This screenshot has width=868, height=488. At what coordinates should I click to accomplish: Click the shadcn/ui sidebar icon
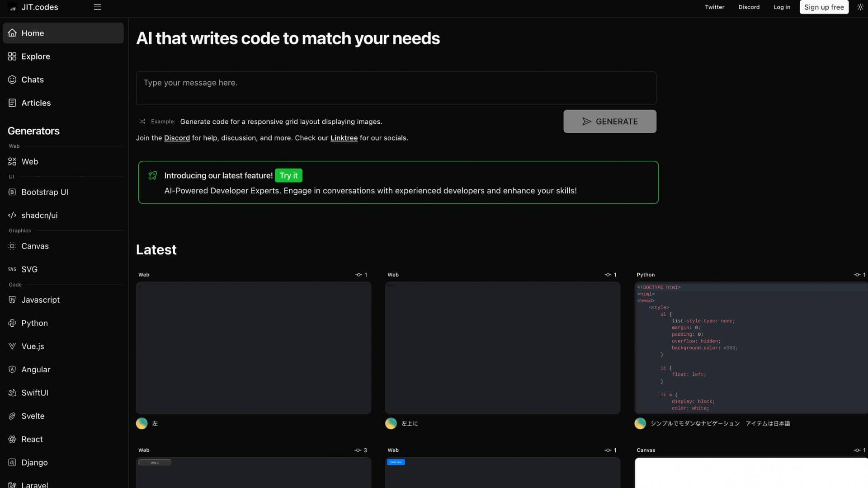pyautogui.click(x=12, y=216)
